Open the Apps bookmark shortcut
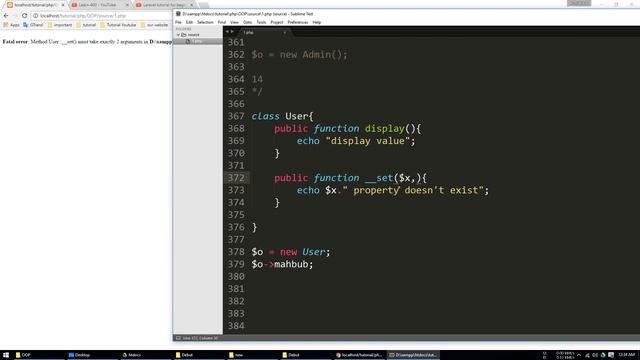The height and width of the screenshot is (360, 640). tap(11, 25)
